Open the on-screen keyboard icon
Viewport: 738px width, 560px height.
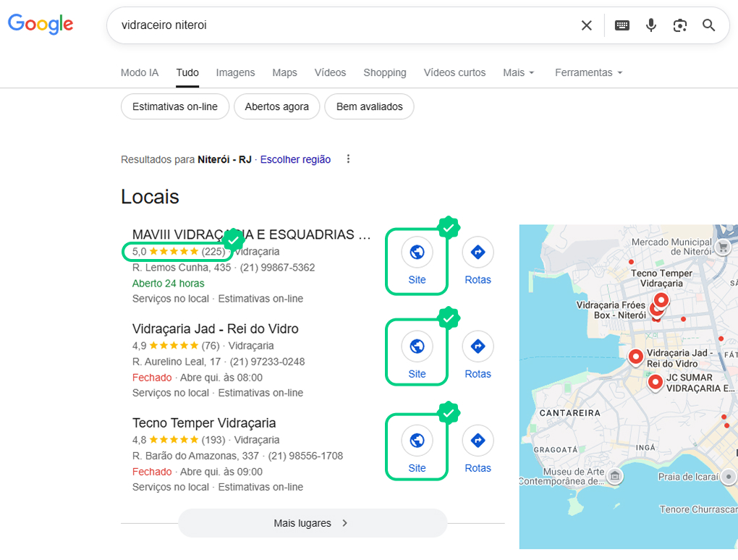pyautogui.click(x=622, y=25)
